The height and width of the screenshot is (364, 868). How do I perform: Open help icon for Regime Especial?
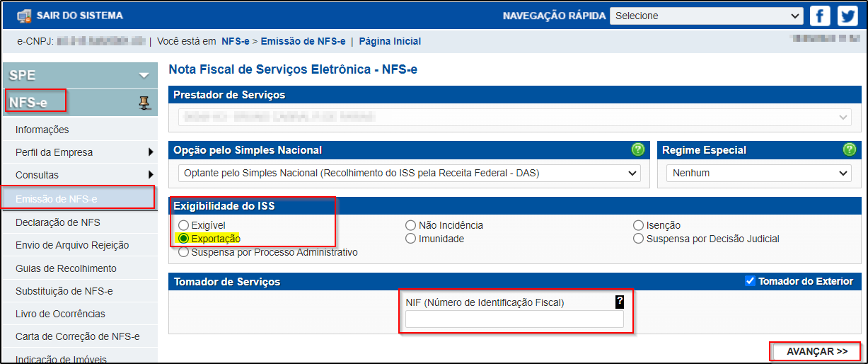(850, 149)
